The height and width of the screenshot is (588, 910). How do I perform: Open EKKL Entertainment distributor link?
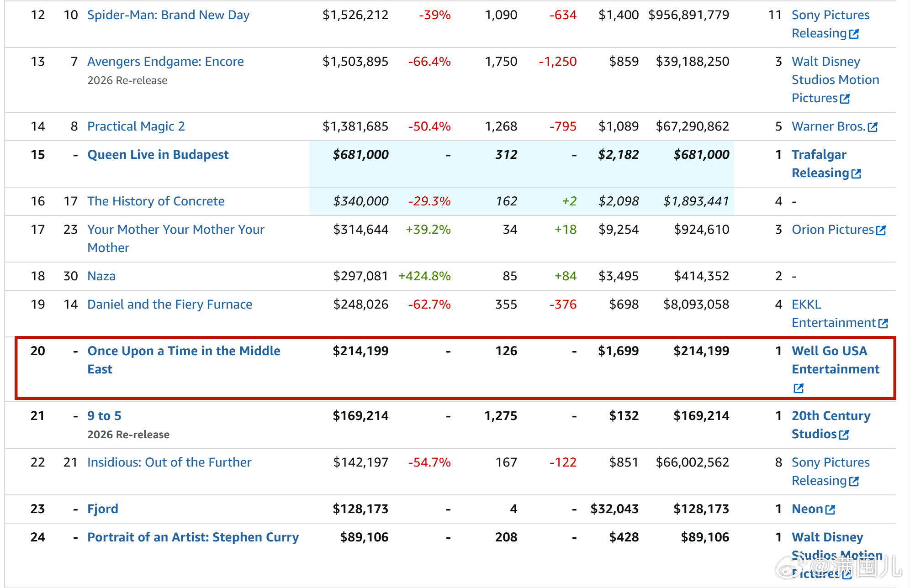pos(833,314)
